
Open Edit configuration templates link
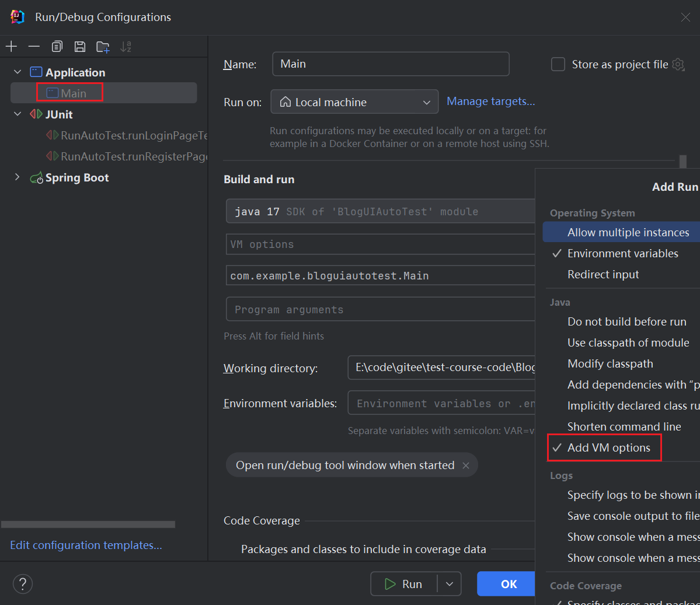coord(86,545)
